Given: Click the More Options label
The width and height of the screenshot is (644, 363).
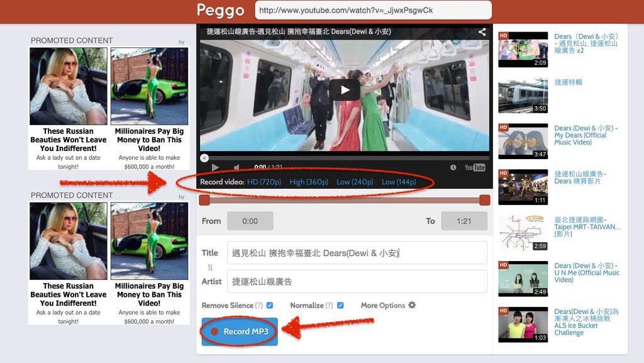Looking at the screenshot, I should click(x=383, y=305).
